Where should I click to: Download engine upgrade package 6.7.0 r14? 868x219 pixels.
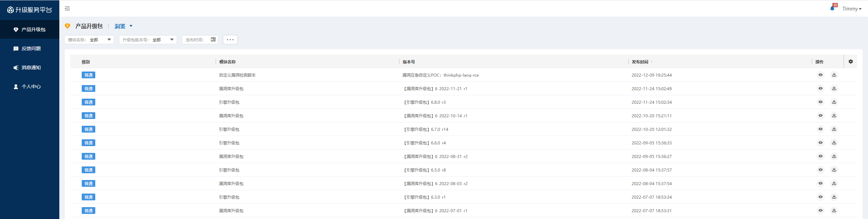tap(834, 129)
